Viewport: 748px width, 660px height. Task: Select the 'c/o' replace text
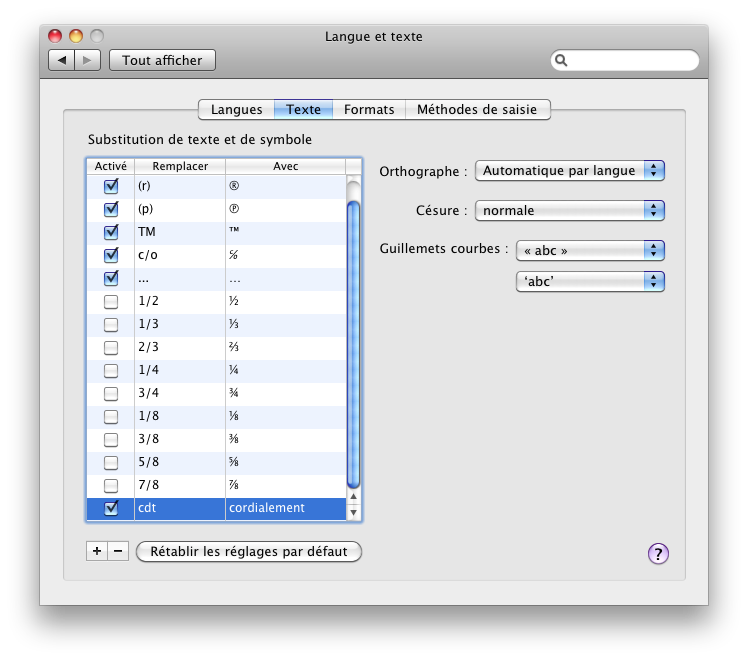pos(148,255)
